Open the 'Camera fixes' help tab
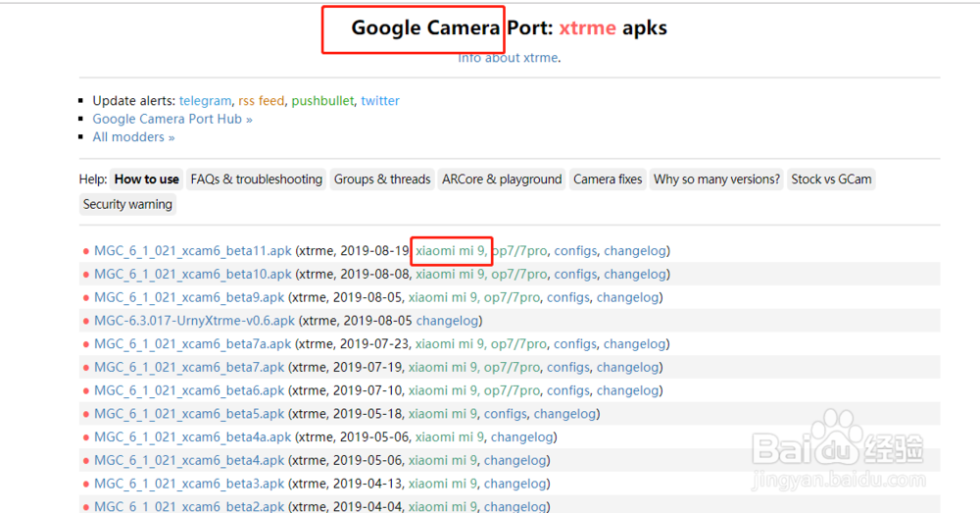Viewport: 980px width, 513px height. point(608,180)
